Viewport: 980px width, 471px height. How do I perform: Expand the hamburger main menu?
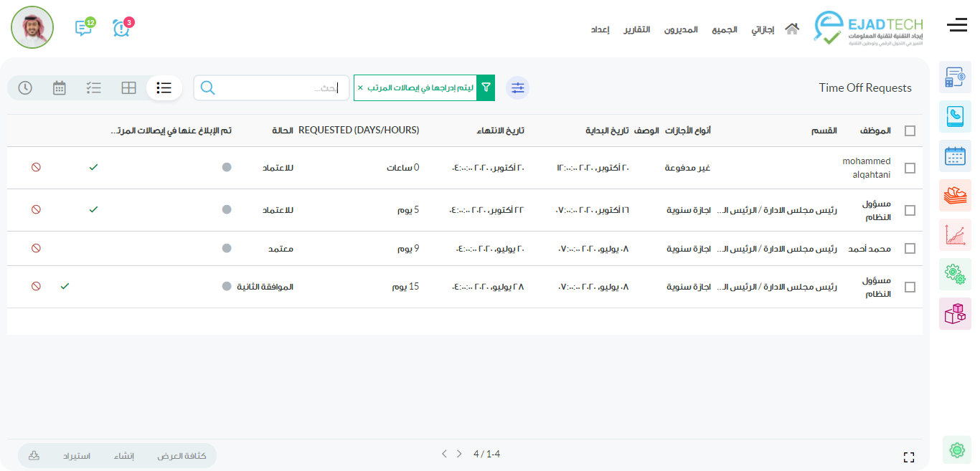[x=956, y=26]
